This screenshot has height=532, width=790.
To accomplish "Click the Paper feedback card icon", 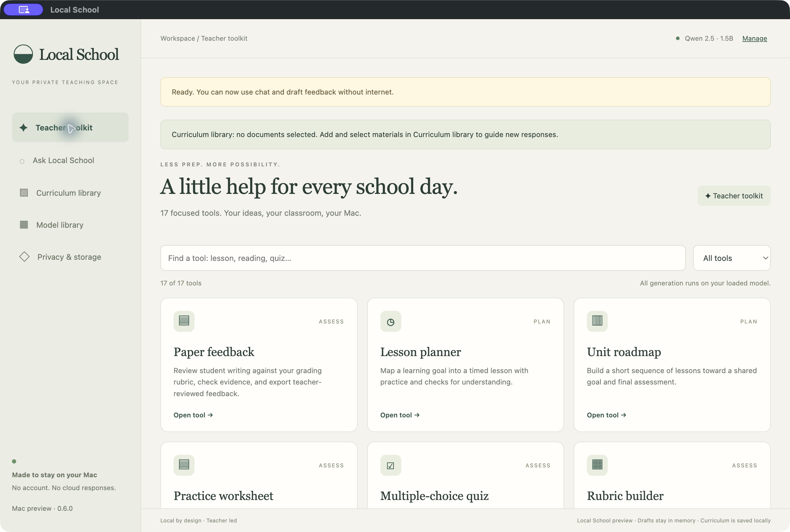I will (x=184, y=321).
